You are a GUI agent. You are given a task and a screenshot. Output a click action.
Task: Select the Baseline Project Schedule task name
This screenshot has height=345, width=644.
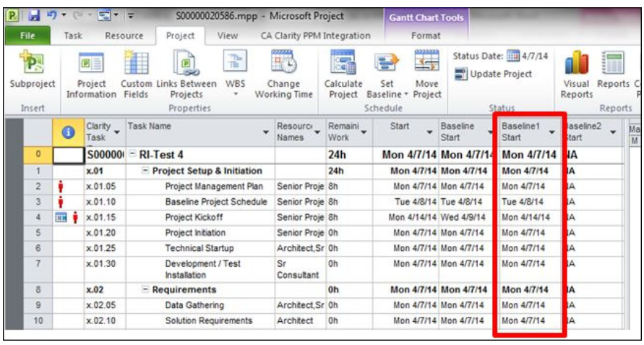(x=216, y=202)
